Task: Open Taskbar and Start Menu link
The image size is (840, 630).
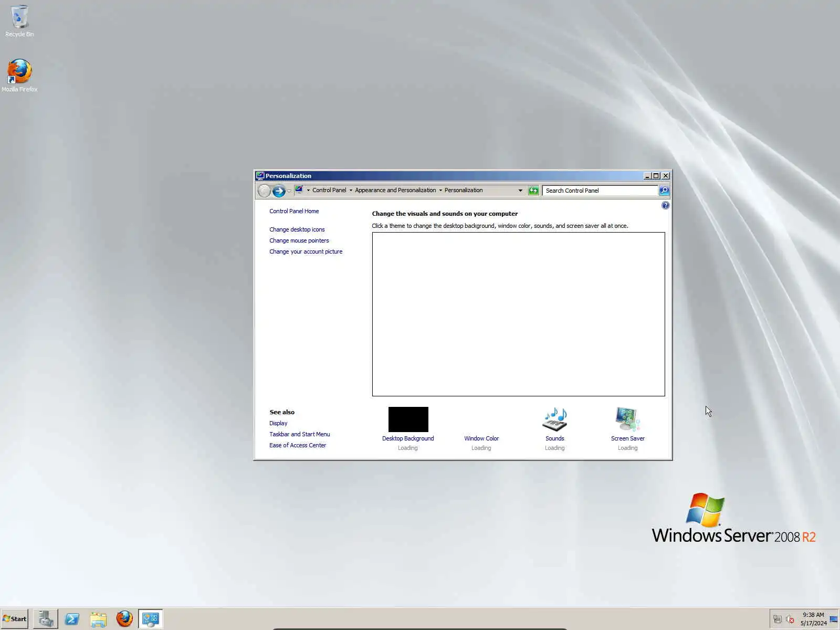Action: (x=300, y=434)
